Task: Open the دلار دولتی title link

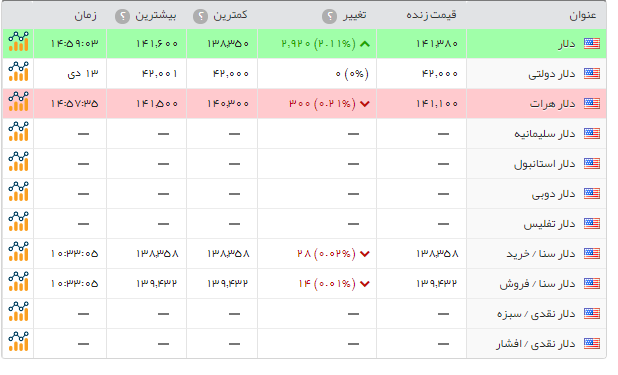Action: point(552,74)
